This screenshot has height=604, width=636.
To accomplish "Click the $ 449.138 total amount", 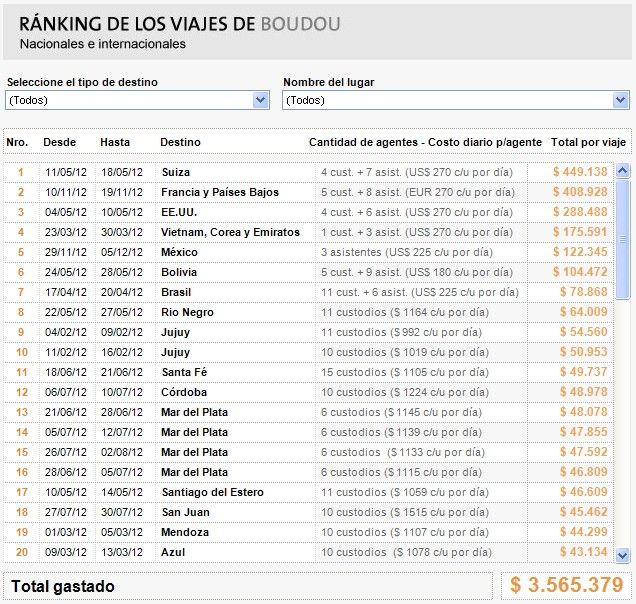I will pyautogui.click(x=580, y=172).
